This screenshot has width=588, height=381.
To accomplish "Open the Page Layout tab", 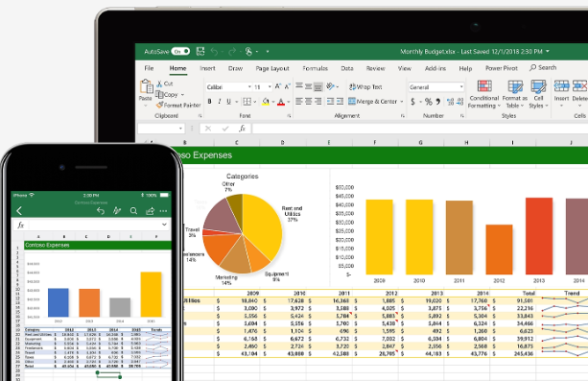I will point(272,68).
